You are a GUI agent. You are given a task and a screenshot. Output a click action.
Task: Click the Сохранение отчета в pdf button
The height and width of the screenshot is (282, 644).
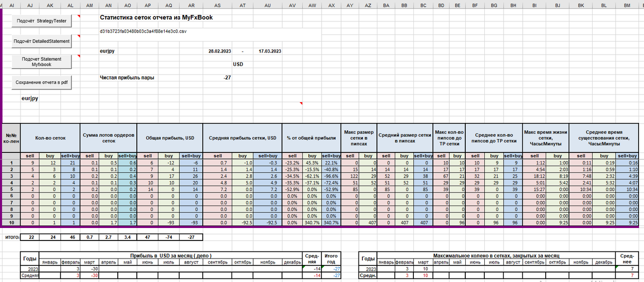pyautogui.click(x=42, y=82)
